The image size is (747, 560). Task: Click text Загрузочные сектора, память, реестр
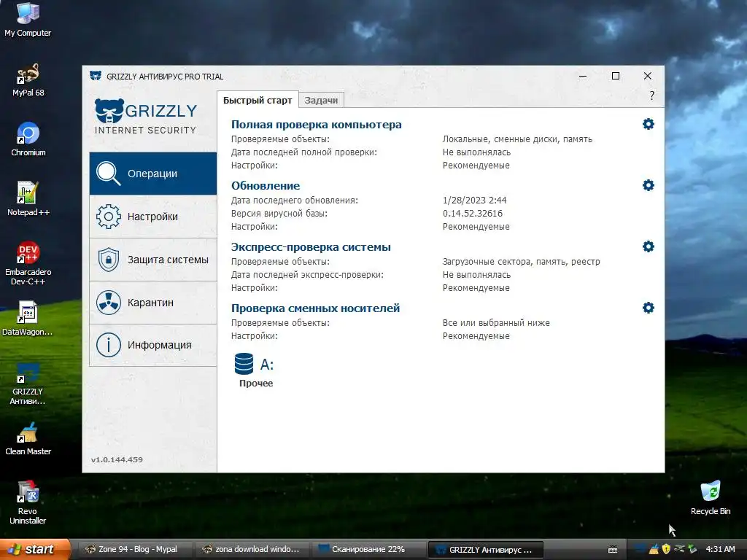521,262
